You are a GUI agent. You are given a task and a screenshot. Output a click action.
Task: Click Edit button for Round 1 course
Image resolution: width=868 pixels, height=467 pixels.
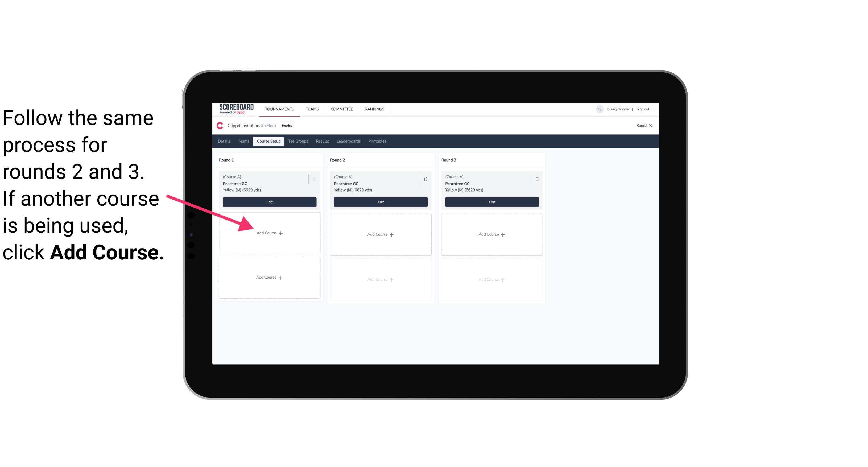pyautogui.click(x=268, y=202)
